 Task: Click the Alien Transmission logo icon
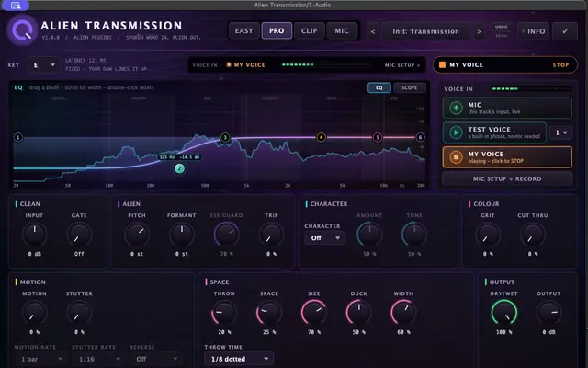point(22,30)
